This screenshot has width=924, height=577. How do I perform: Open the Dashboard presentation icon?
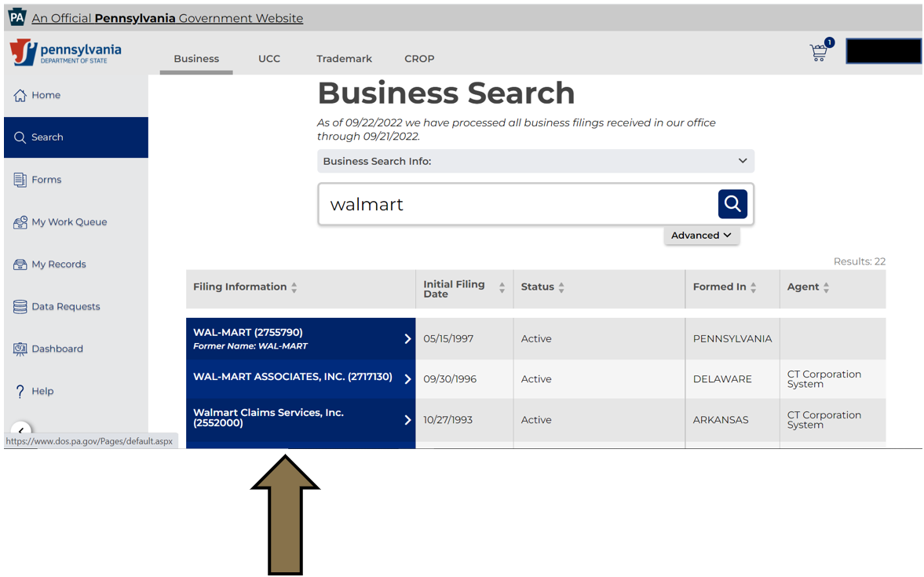coord(20,349)
